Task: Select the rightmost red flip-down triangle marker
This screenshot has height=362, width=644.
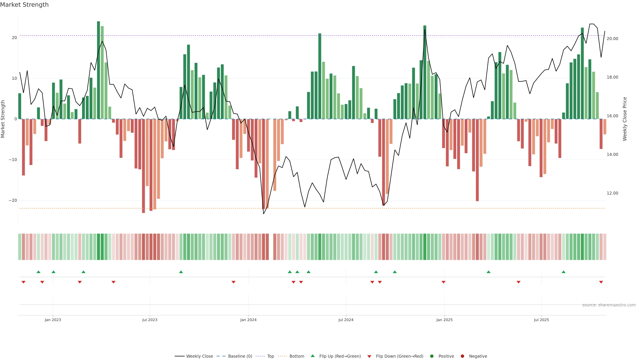Action: [601, 282]
